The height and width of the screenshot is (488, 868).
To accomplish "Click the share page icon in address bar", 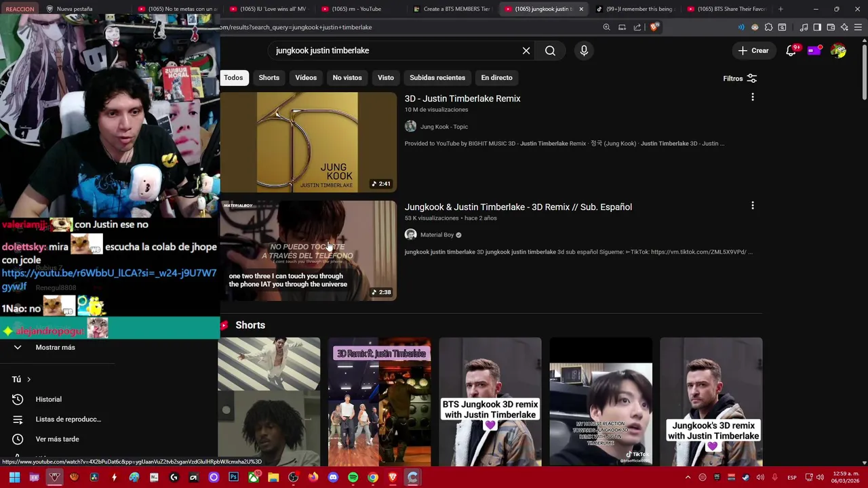I will click(x=637, y=27).
